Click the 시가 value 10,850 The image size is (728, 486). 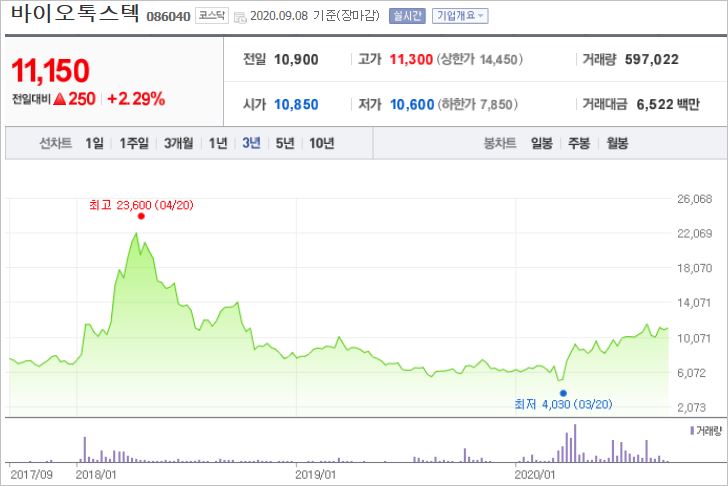[296, 104]
